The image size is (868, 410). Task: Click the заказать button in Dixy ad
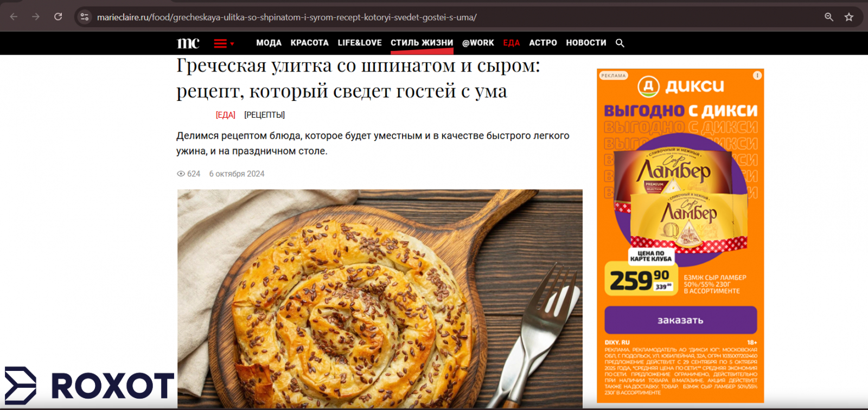680,320
